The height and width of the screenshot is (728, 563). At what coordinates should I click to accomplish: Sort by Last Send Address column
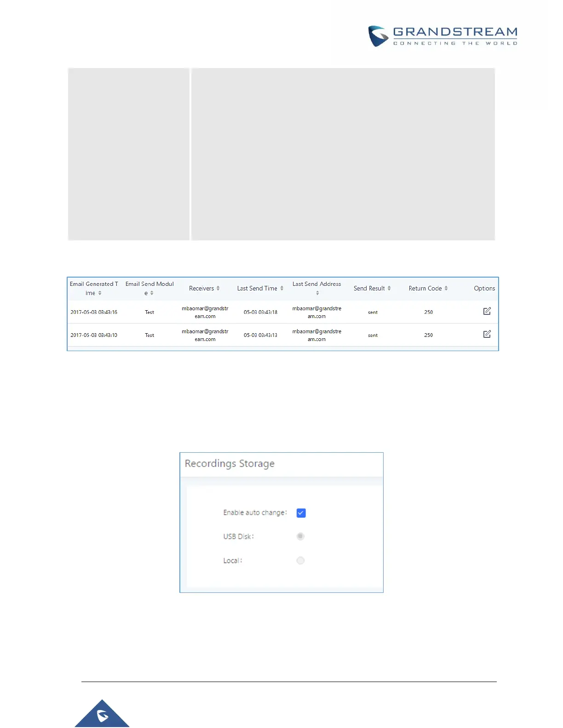point(317,293)
